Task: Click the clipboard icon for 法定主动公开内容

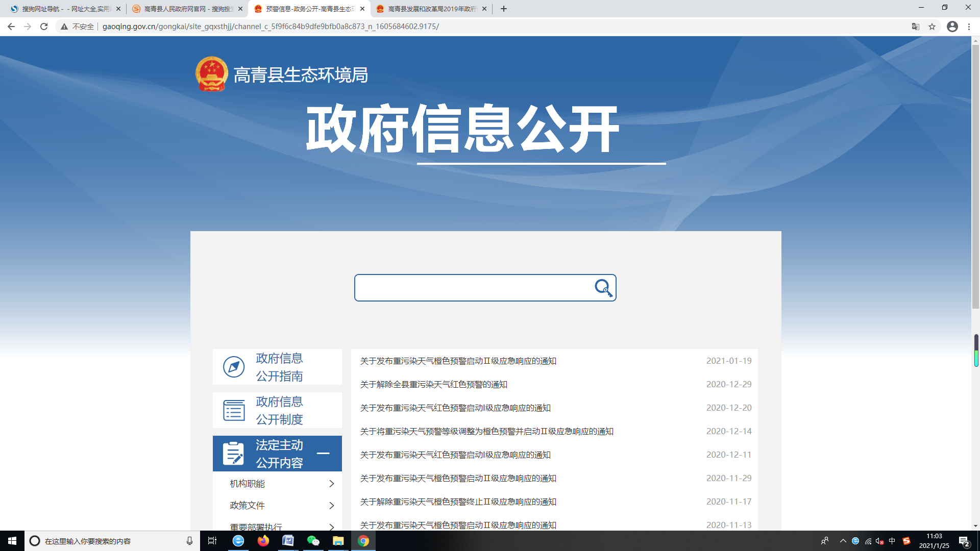Action: [234, 454]
